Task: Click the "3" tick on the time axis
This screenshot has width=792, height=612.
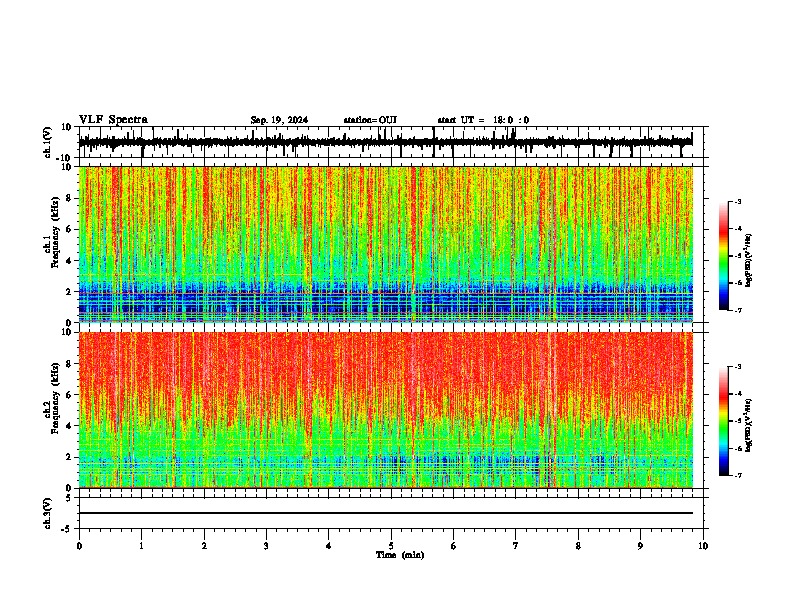Action: pos(266,546)
